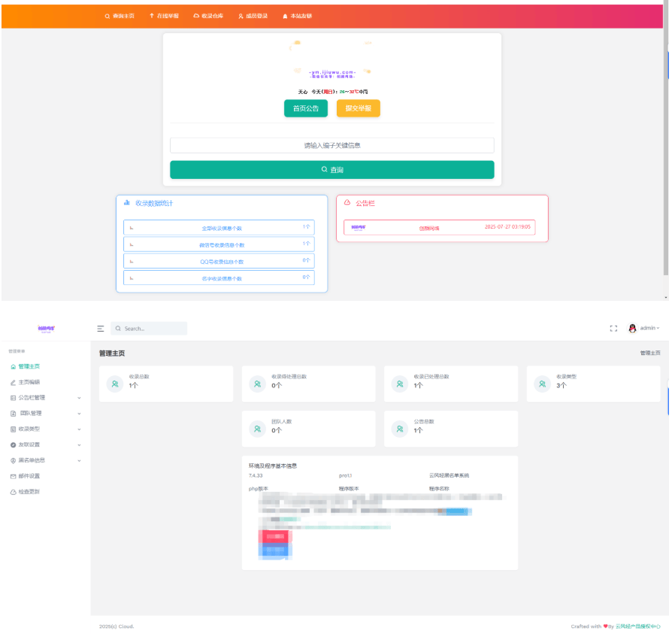
Task: Enter fullscreen using the expand icon
Action: click(613, 329)
